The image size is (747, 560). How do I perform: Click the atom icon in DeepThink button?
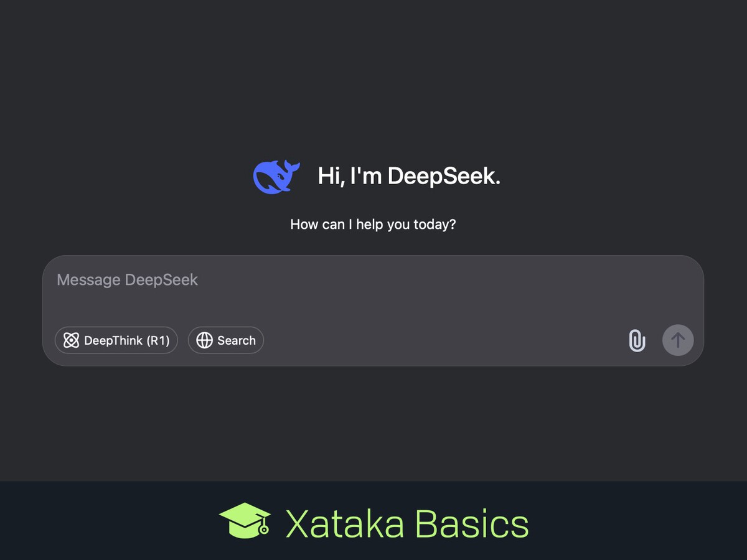72,340
